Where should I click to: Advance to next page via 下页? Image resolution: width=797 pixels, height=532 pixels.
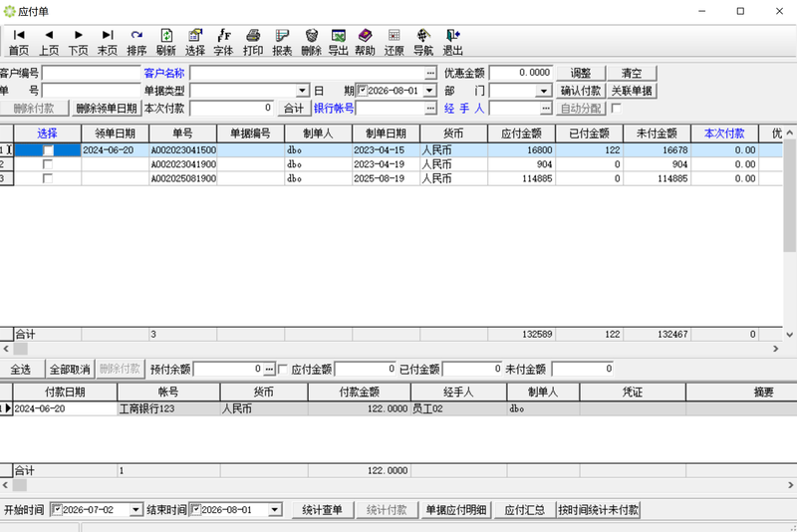click(79, 42)
